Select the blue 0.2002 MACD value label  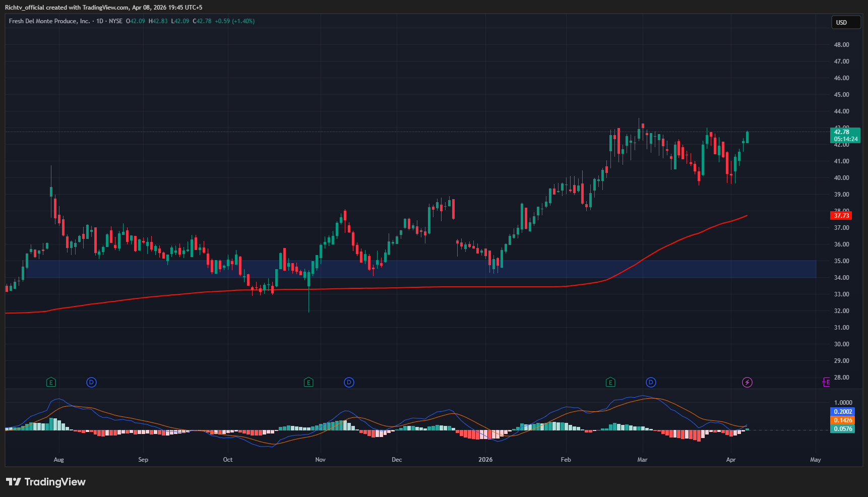pyautogui.click(x=843, y=412)
